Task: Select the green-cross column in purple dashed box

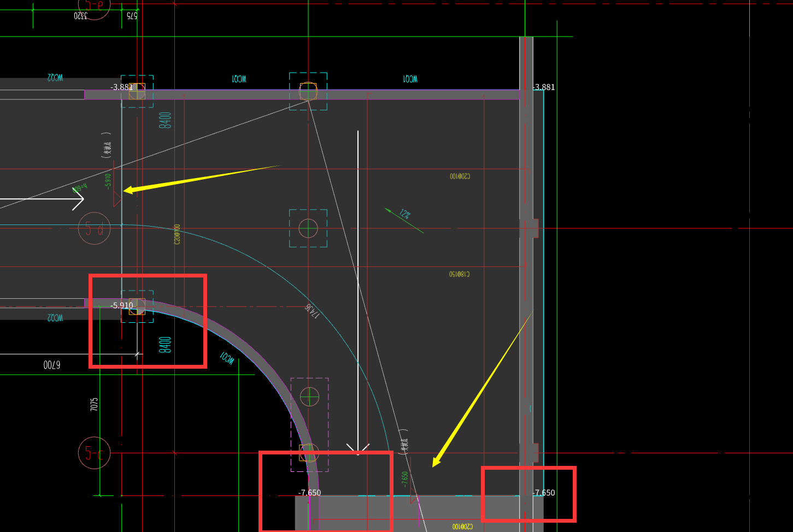Action: click(309, 397)
